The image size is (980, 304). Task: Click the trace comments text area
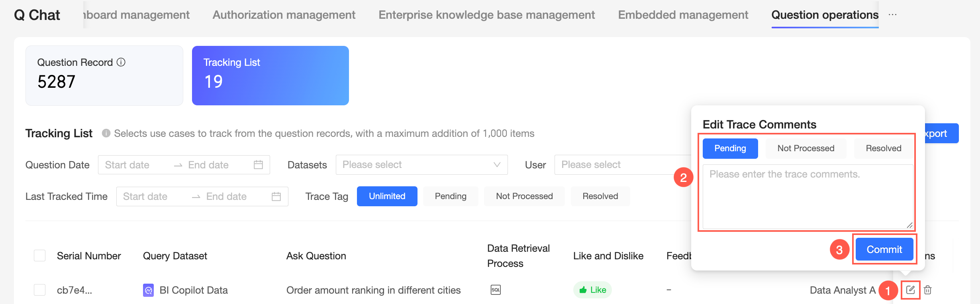(807, 196)
